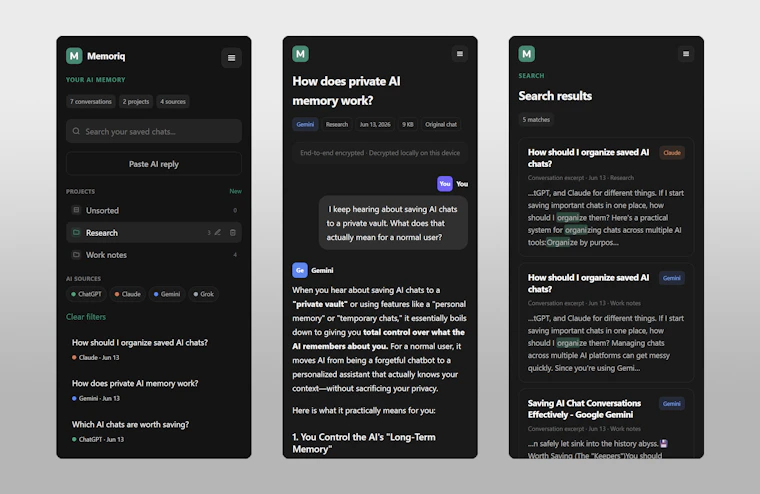The height and width of the screenshot is (494, 760).
Task: Open the Original chat link
Action: tap(441, 124)
